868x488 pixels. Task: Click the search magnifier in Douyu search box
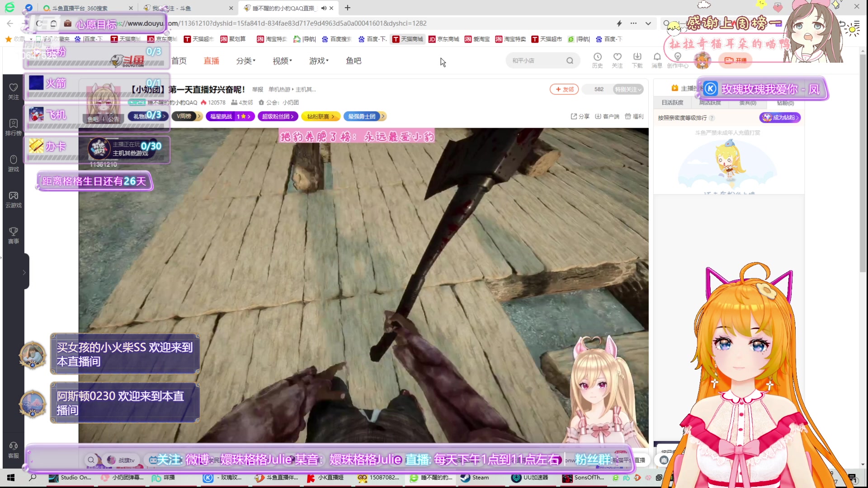coord(570,61)
